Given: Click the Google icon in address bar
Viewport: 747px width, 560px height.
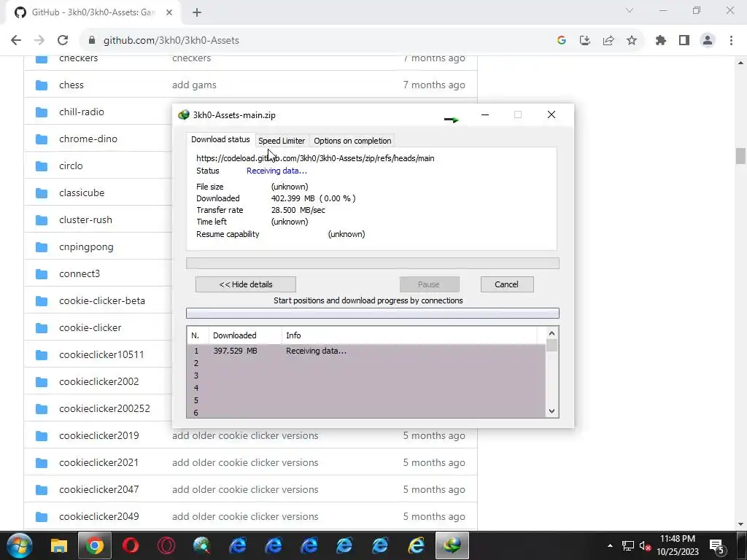Looking at the screenshot, I should [561, 41].
